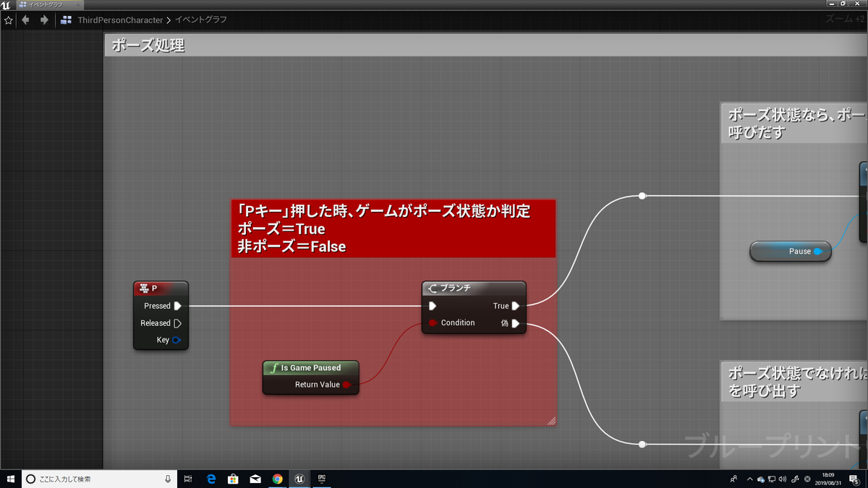The height and width of the screenshot is (488, 868).
Task: Open Unreal Engine from the taskbar
Action: (x=299, y=479)
